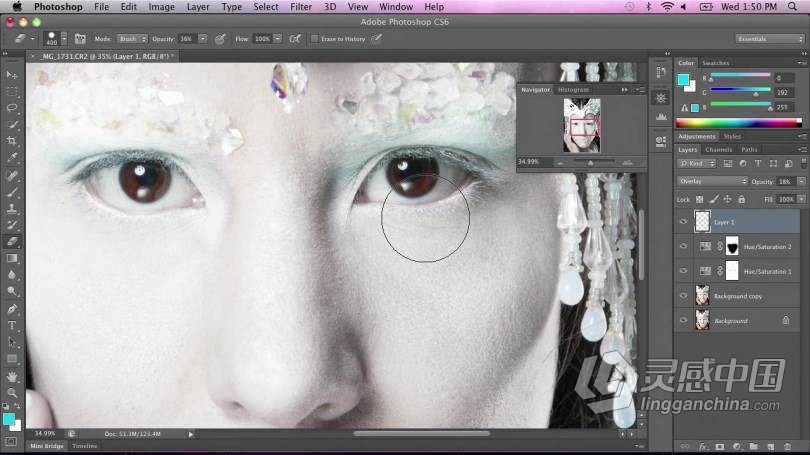Open the collapsed History panel icon
Image resolution: width=810 pixels, height=455 pixels.
click(x=661, y=72)
